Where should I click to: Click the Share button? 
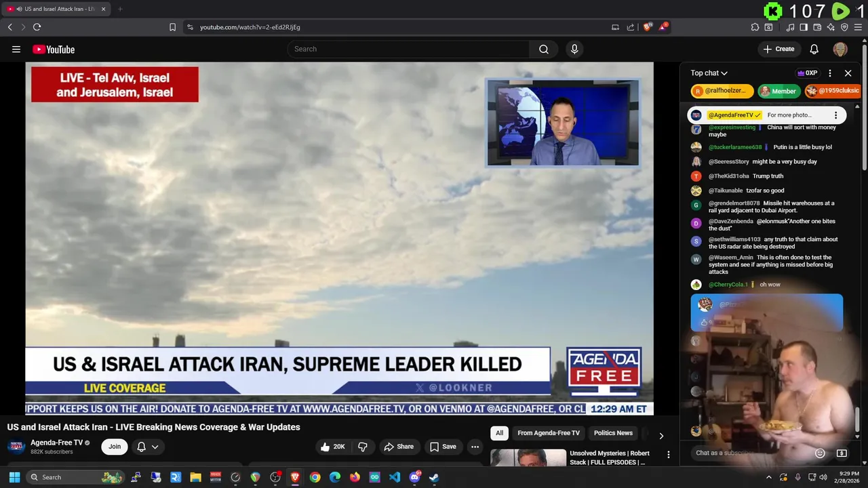[399, 447]
